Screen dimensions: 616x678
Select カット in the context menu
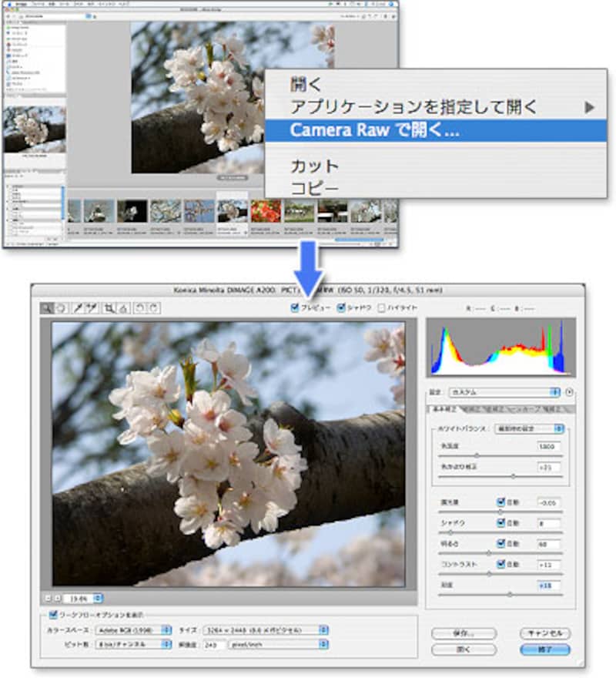tap(314, 166)
